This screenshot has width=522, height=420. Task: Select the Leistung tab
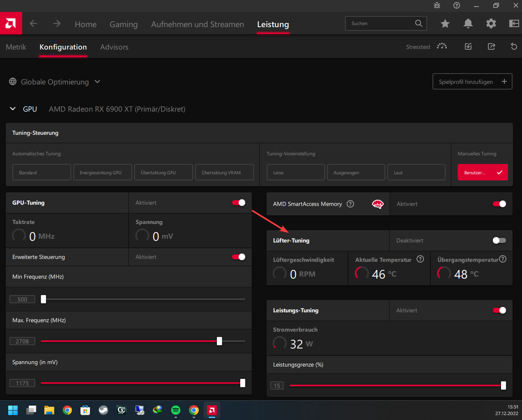pyautogui.click(x=273, y=24)
